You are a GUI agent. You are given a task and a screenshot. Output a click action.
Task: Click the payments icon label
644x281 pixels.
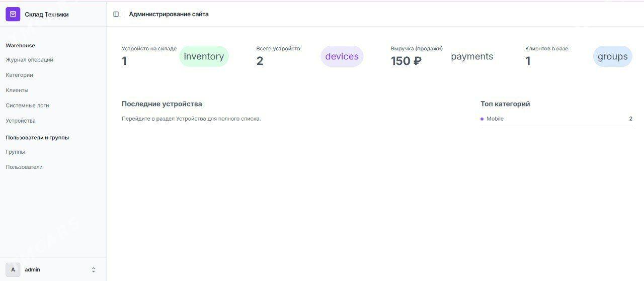tap(472, 56)
